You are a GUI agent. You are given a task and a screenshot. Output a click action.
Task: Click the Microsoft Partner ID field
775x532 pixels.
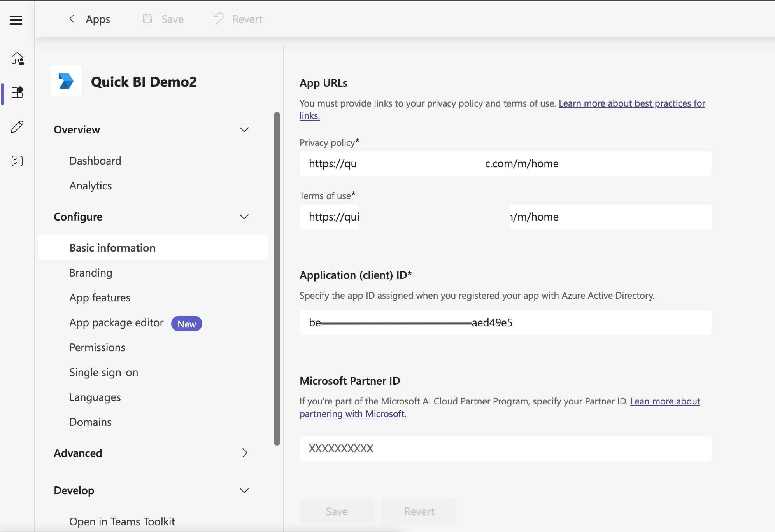[505, 449]
